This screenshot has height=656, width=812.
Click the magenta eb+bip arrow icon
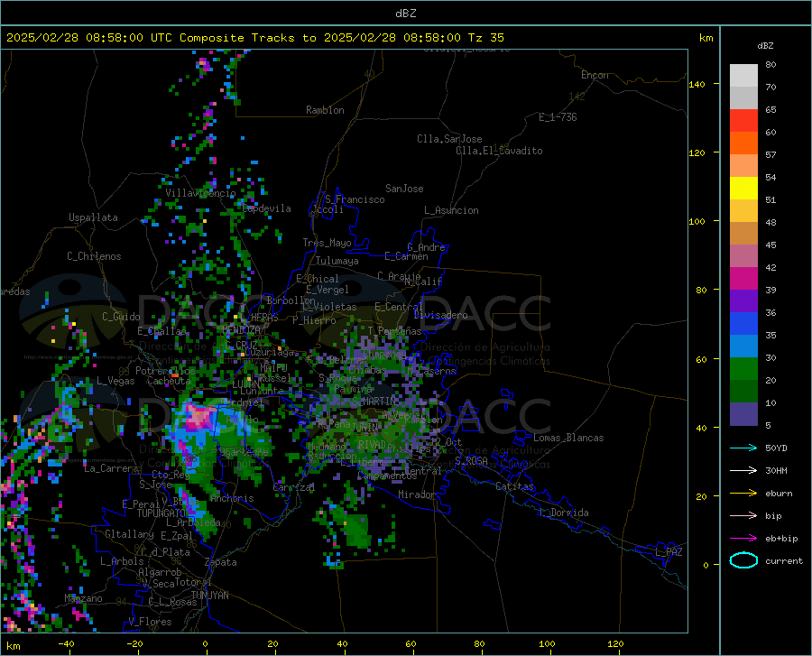tap(743, 539)
